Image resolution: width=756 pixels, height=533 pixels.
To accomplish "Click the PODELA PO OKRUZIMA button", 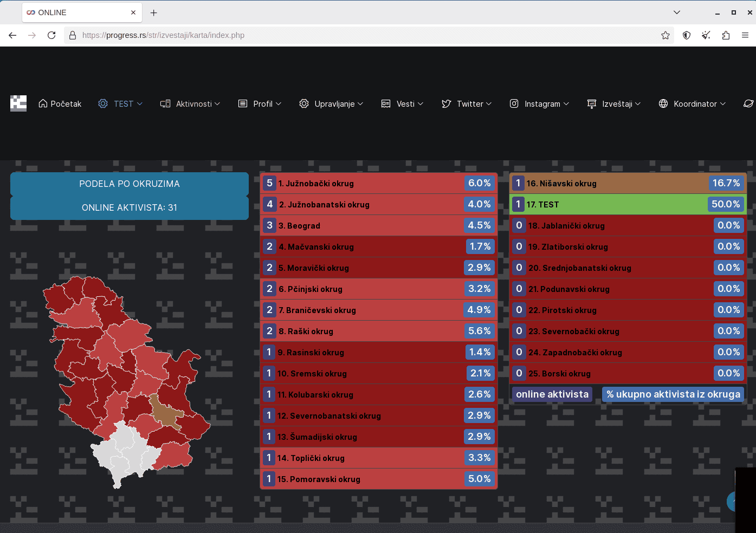I will point(130,184).
